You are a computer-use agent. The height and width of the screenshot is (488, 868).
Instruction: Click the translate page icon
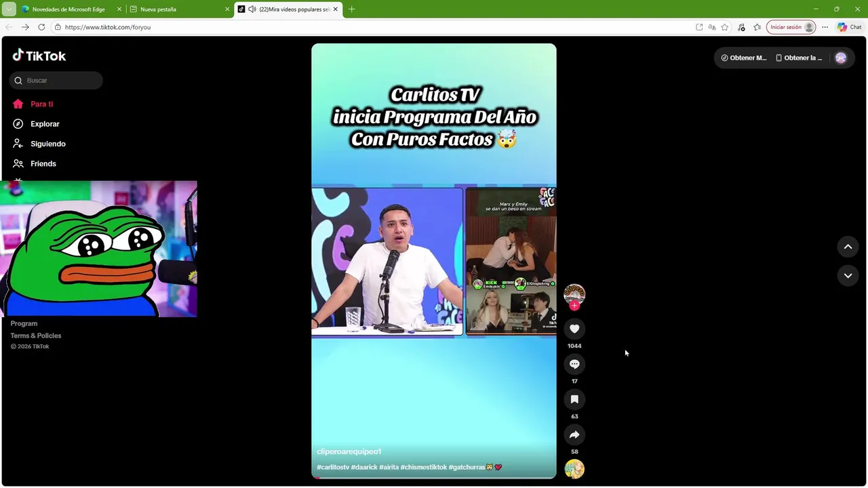pos(712,27)
